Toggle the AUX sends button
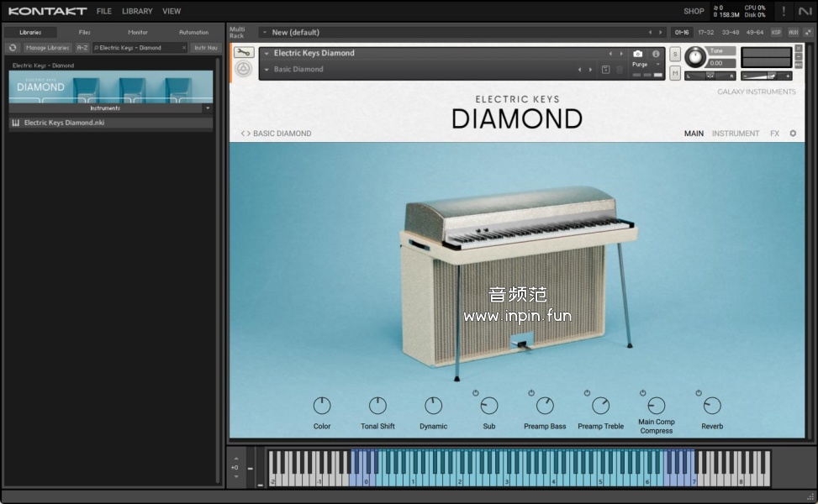 pyautogui.click(x=794, y=32)
